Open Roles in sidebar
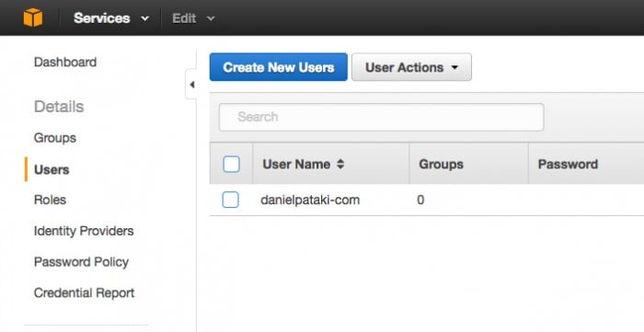Image resolution: width=644 pixels, height=332 pixels. pyautogui.click(x=50, y=200)
